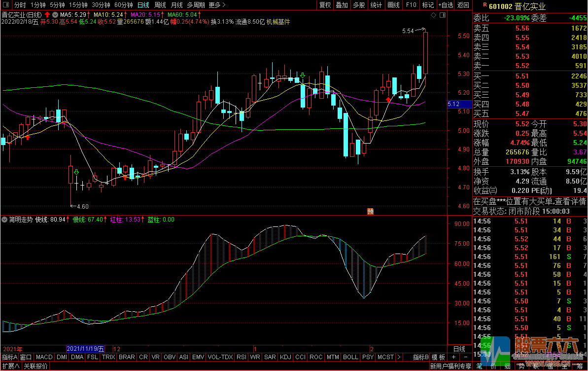Image resolution: width=588 pixels, height=371 pixels.
Task: Select the 15分钟 period
Action: coord(78,5)
